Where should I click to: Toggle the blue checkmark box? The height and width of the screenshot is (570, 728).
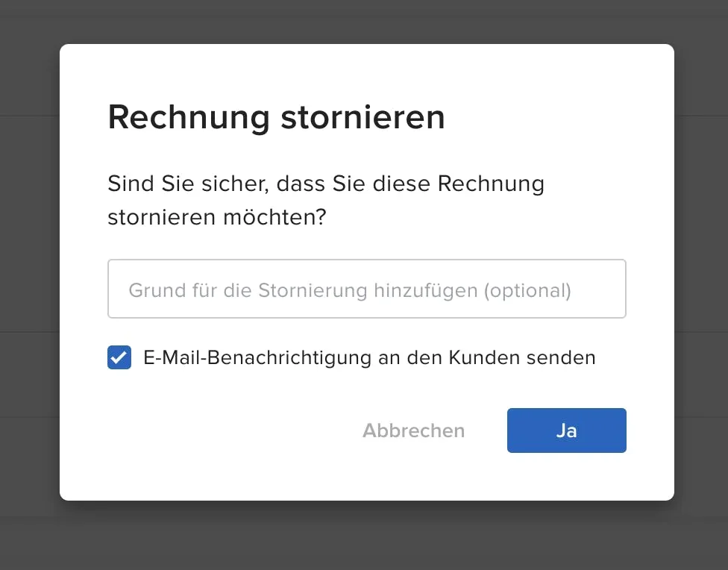point(119,357)
